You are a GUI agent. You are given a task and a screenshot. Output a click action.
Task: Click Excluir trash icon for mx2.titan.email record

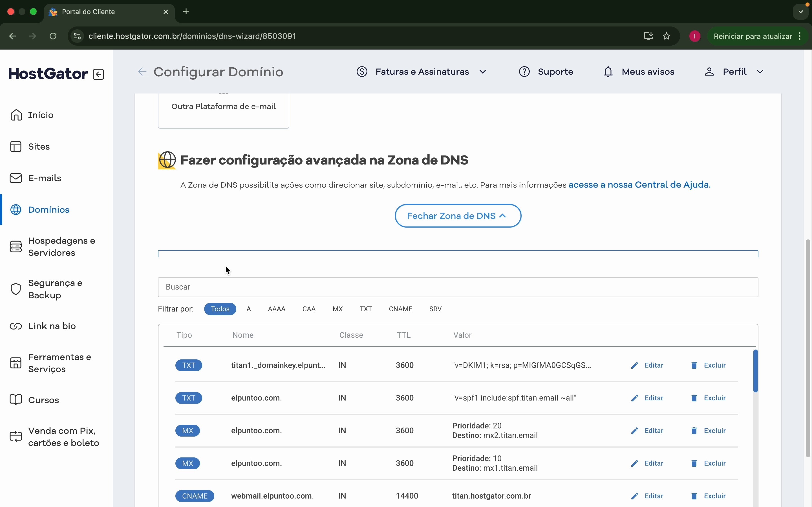coord(694,431)
